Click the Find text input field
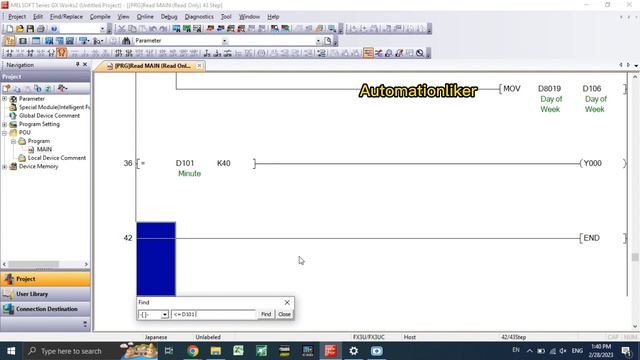The image size is (640, 360). point(213,314)
